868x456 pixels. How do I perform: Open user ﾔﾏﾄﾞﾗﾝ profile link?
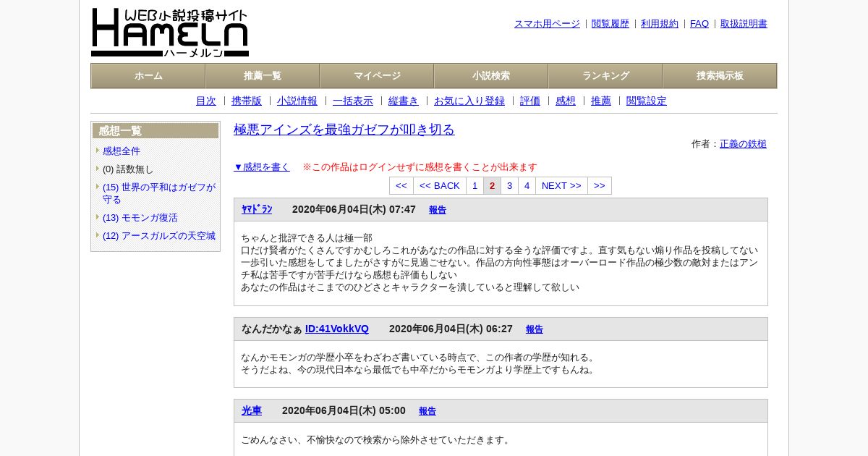(257, 210)
